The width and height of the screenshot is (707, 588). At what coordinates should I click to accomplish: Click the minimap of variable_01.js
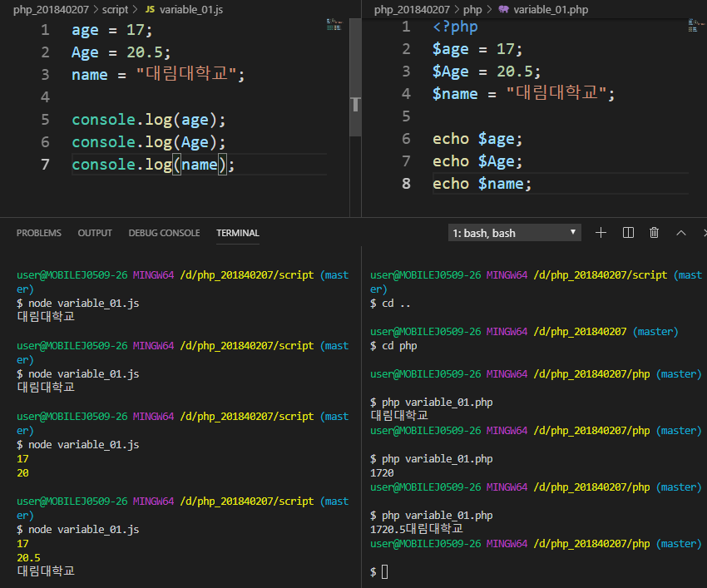[x=334, y=24]
